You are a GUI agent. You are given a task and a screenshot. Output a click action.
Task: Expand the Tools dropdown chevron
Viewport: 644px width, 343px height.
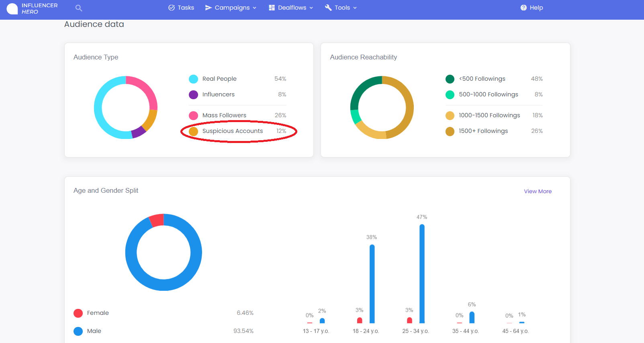(x=355, y=8)
